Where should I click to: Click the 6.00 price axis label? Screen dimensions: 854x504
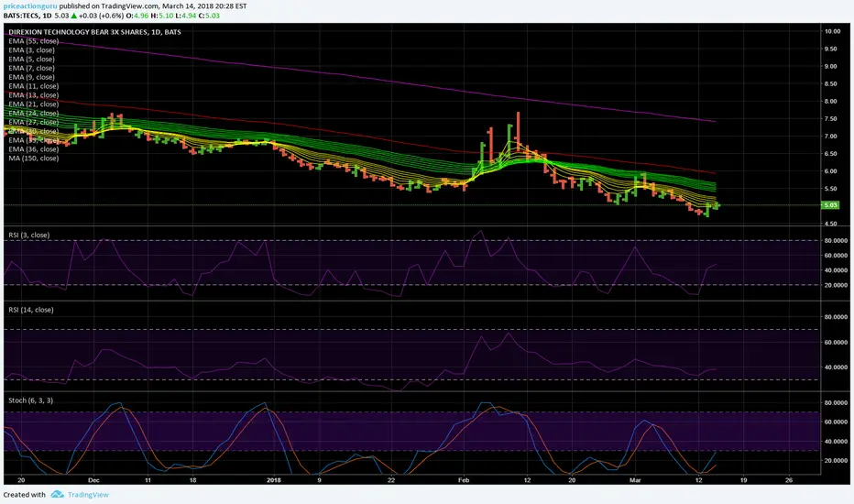click(830, 171)
